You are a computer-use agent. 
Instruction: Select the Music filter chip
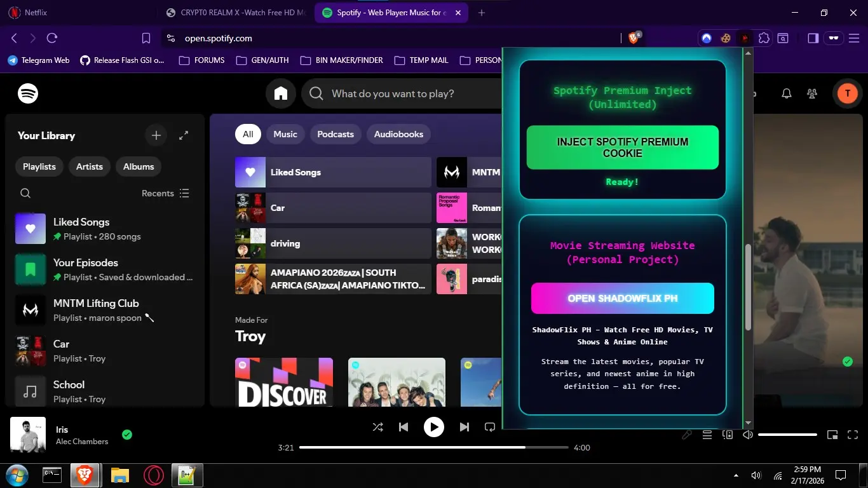[x=285, y=134]
